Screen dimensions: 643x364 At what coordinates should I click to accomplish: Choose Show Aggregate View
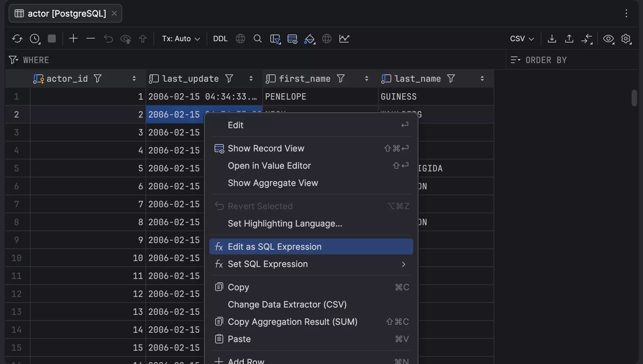(311, 183)
